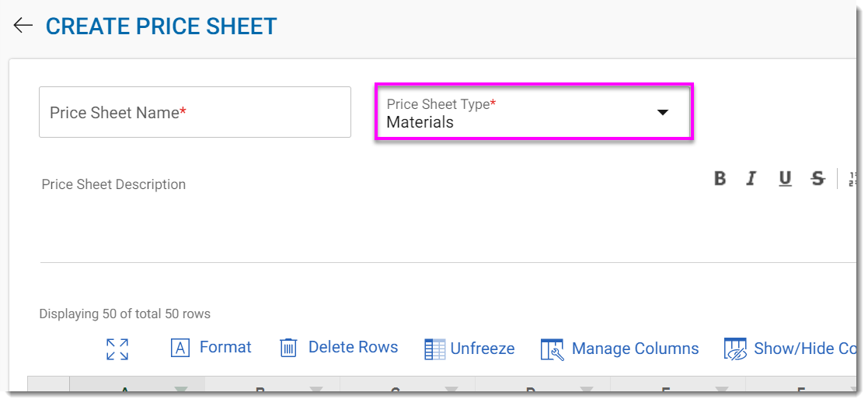Expand the grid to full screen
Screen dimensions: 868x403
point(117,349)
